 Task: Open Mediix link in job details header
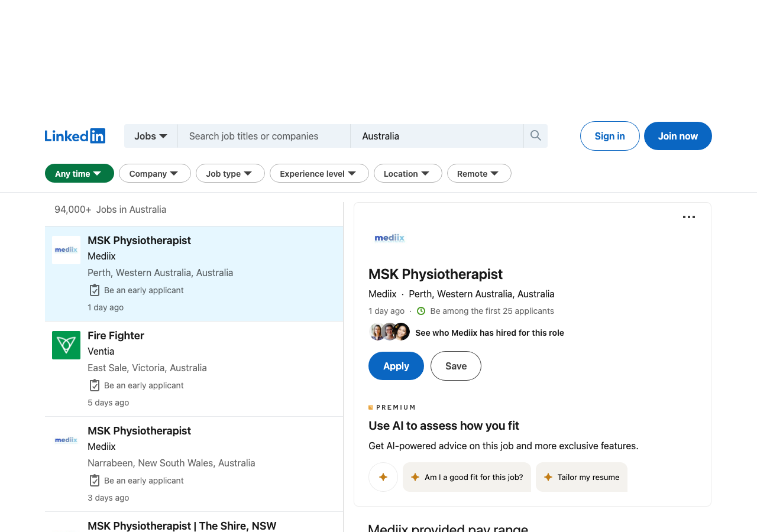383,294
